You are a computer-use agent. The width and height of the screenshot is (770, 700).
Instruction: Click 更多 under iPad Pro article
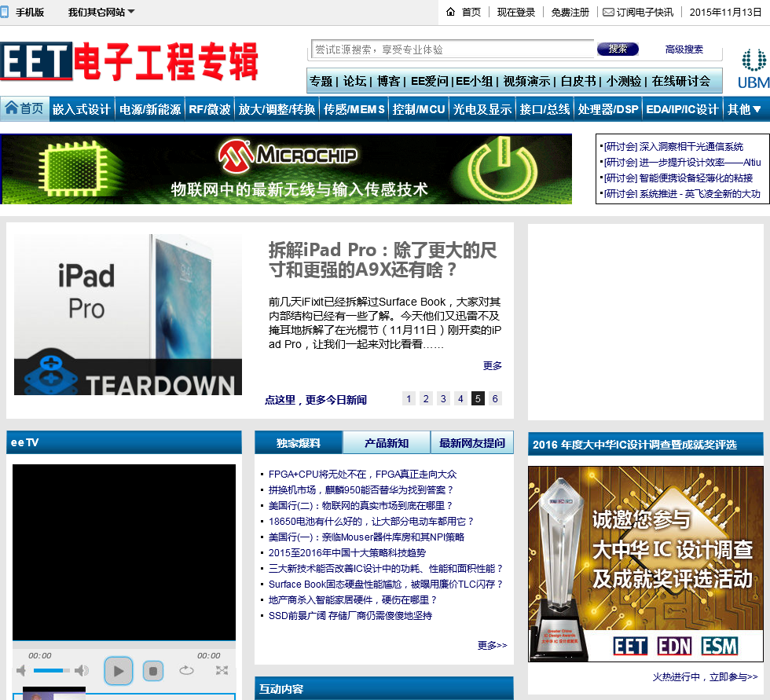tap(492, 365)
